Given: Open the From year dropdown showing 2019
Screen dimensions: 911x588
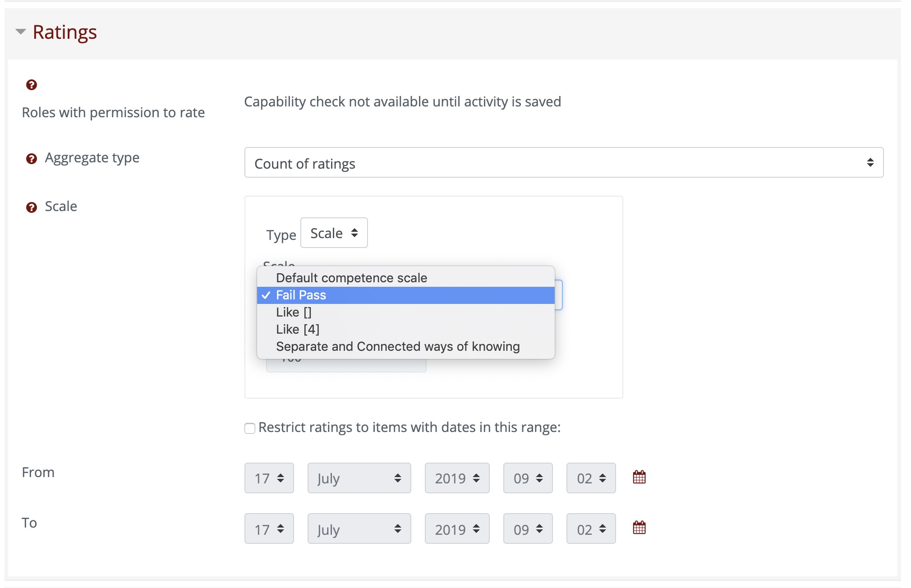Looking at the screenshot, I should pyautogui.click(x=456, y=478).
